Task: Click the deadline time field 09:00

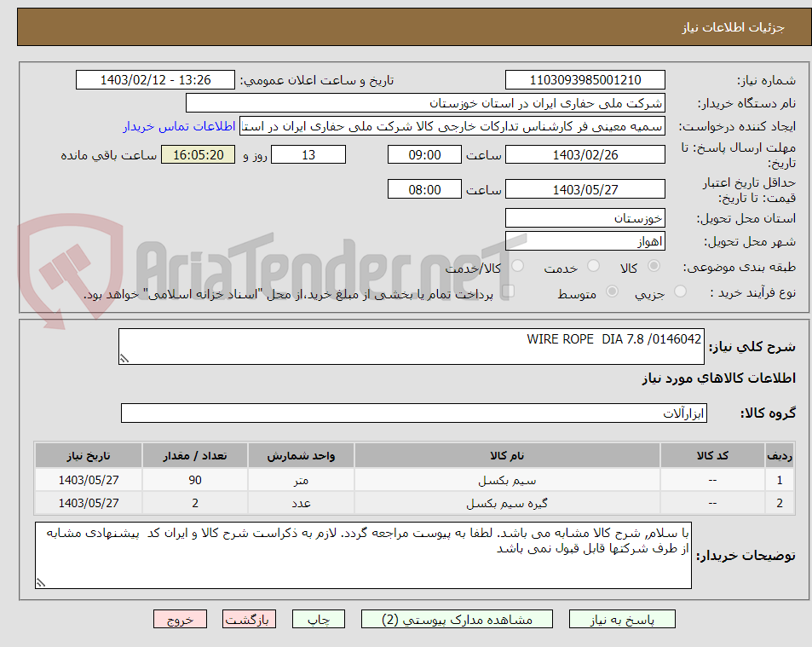Action: click(424, 154)
